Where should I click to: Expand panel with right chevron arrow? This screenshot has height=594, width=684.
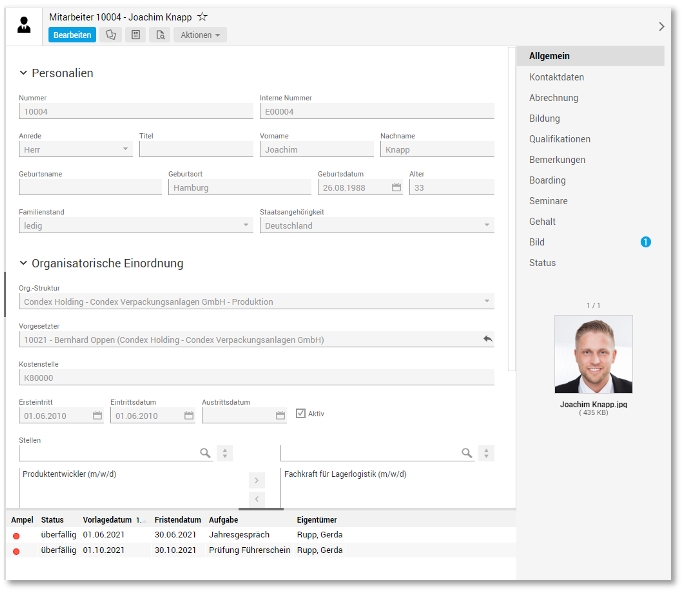(661, 27)
